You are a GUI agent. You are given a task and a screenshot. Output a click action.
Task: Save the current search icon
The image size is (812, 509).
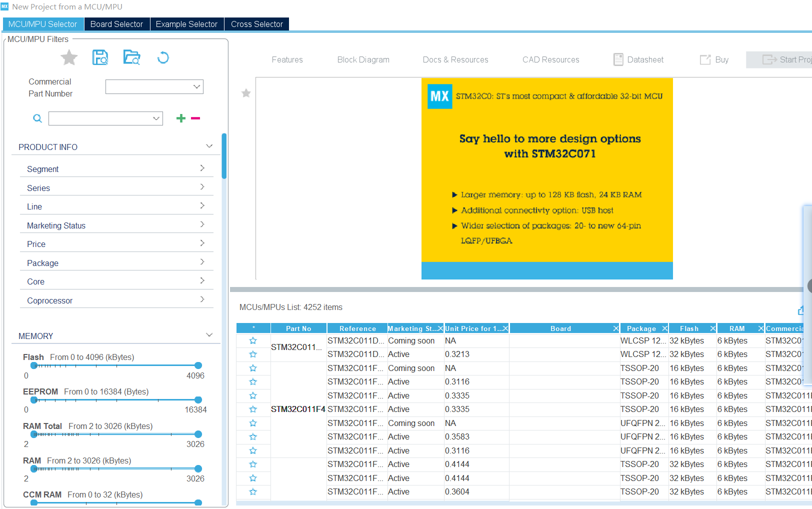point(100,57)
